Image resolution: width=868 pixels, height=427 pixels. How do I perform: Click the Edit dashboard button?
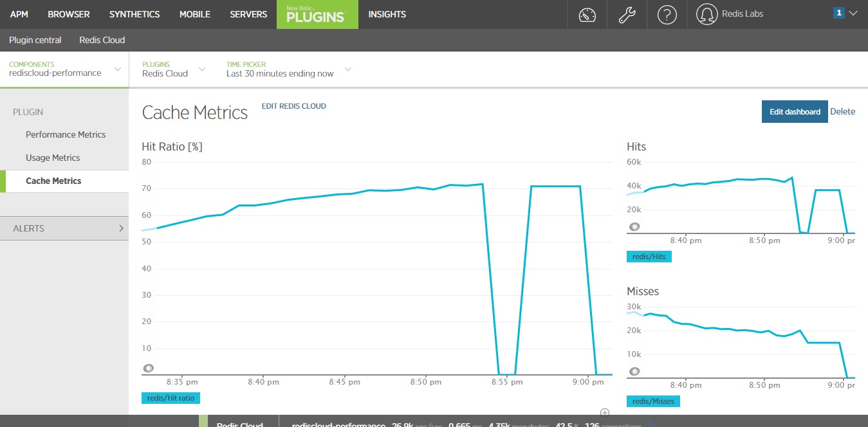(x=795, y=111)
